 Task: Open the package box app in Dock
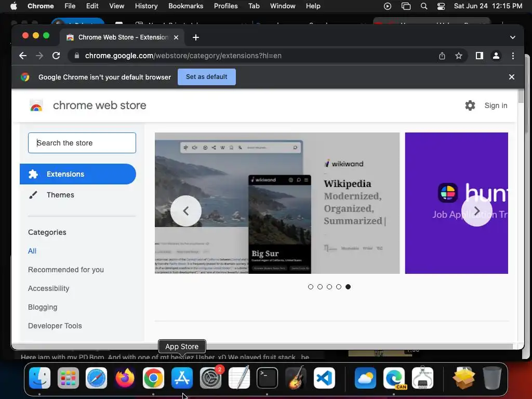(x=464, y=378)
